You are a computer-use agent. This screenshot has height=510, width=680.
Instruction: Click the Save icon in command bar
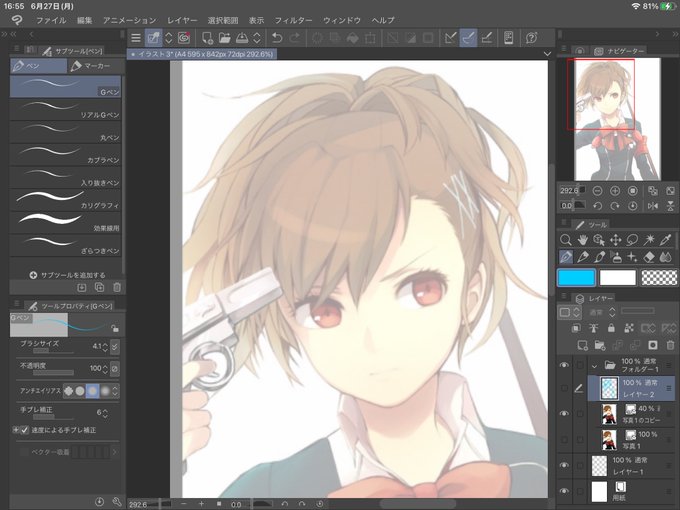click(242, 38)
